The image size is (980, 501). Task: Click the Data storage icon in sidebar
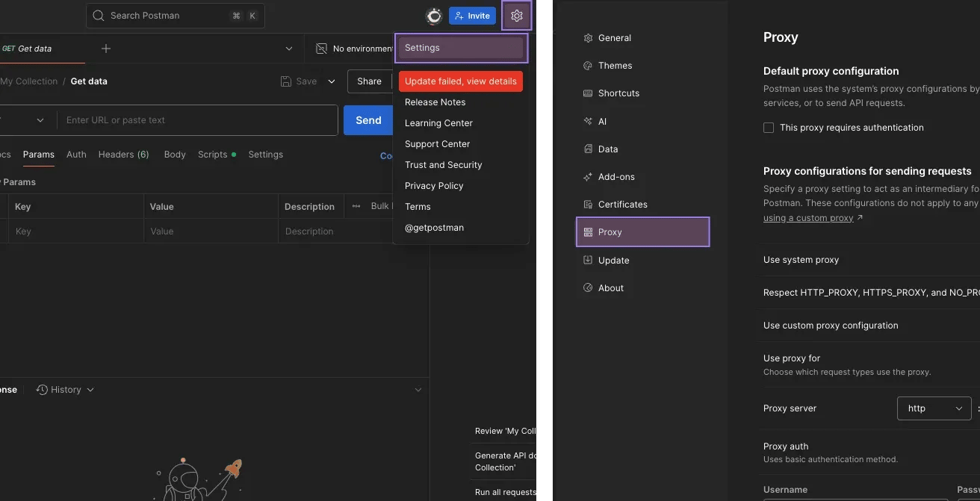coord(588,149)
